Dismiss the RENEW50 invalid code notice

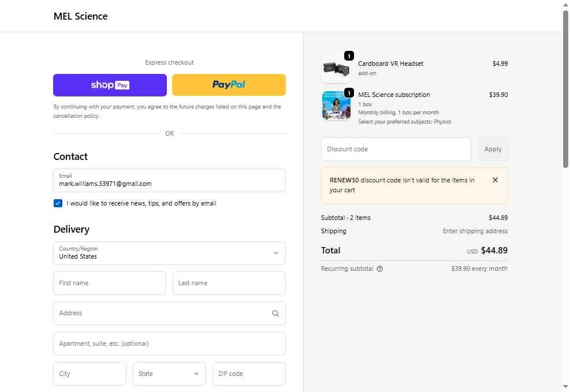tap(495, 180)
